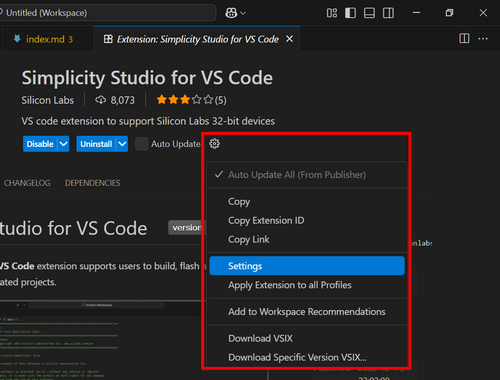Click the Untitled (Workspace) search box

coord(107,13)
